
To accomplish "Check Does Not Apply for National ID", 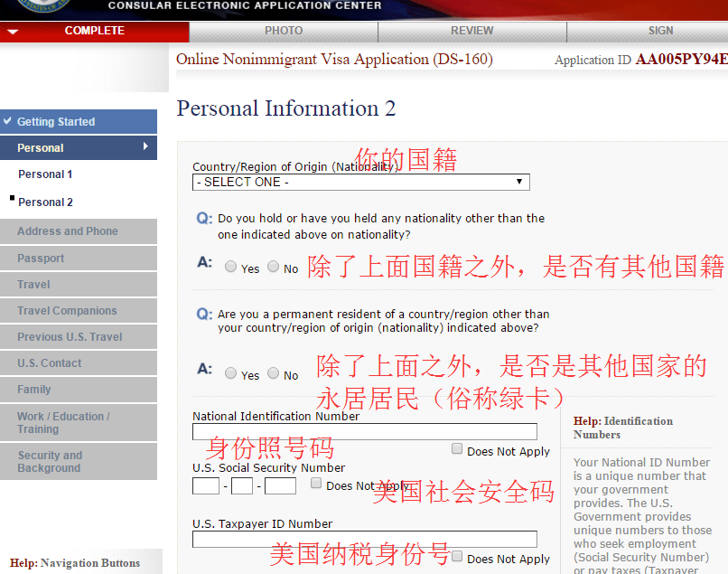I will point(457,448).
